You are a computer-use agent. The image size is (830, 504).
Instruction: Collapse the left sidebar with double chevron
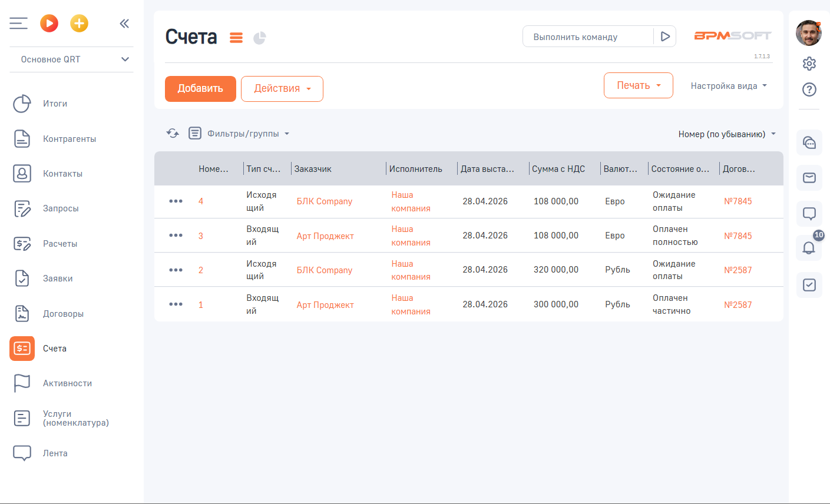pyautogui.click(x=124, y=24)
